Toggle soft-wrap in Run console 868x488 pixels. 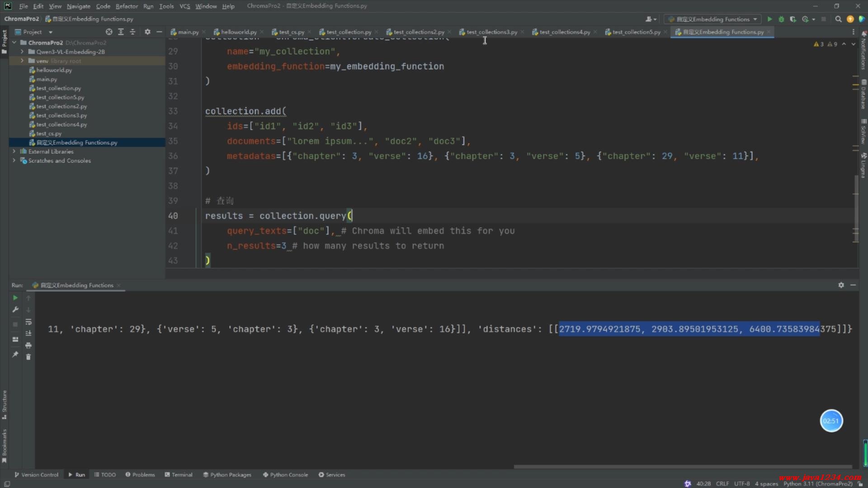(x=28, y=322)
